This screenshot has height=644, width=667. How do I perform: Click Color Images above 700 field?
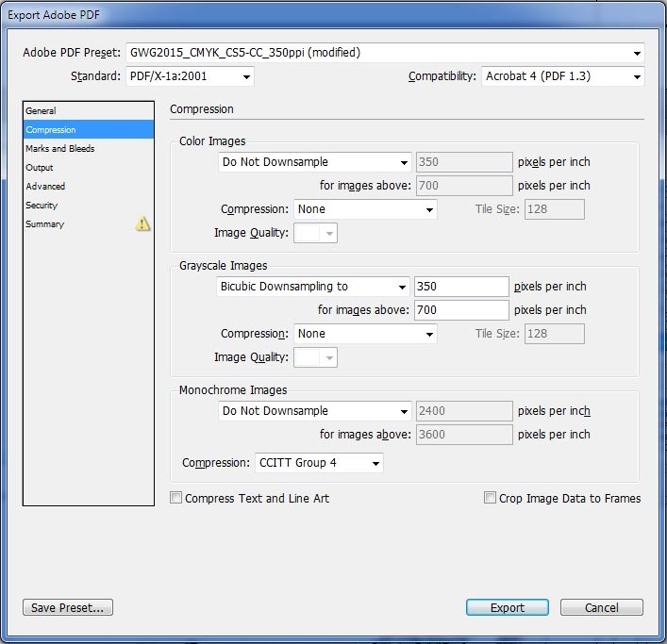(x=464, y=186)
